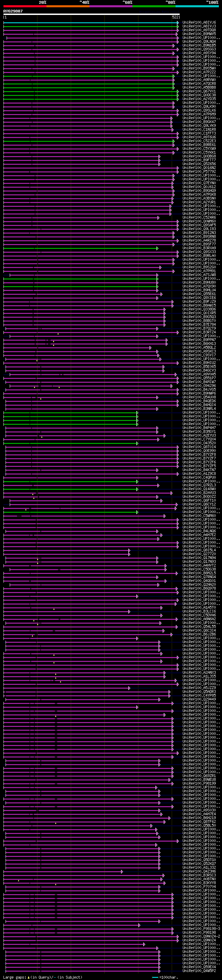Open hit UniRef100_A8IVJ6
Screen dimensions: 222x980
(x=199, y=23)
